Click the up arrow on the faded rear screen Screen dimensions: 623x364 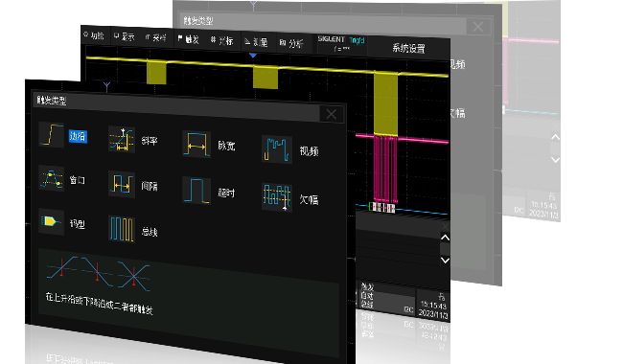click(x=556, y=137)
